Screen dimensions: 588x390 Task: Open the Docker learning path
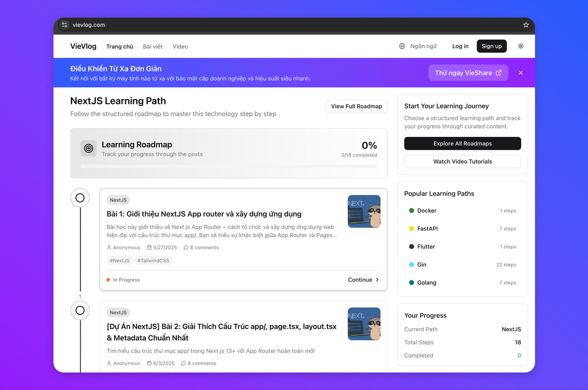click(x=463, y=210)
